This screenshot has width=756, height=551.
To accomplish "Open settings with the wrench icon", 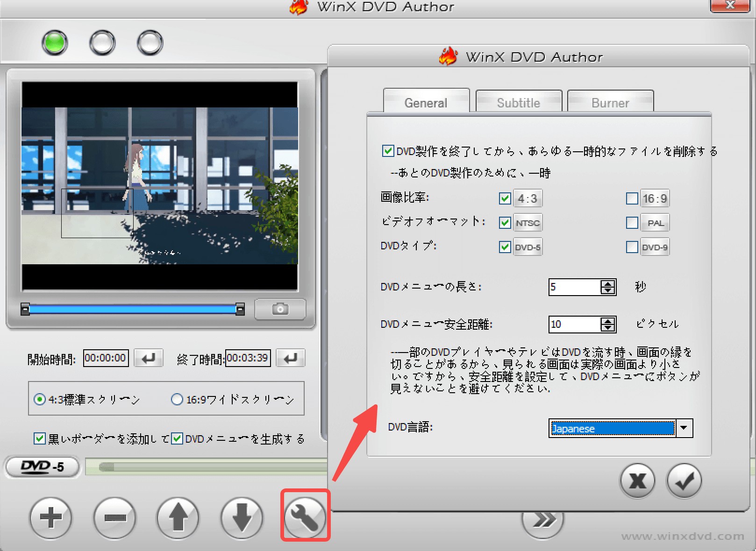I will 305,517.
